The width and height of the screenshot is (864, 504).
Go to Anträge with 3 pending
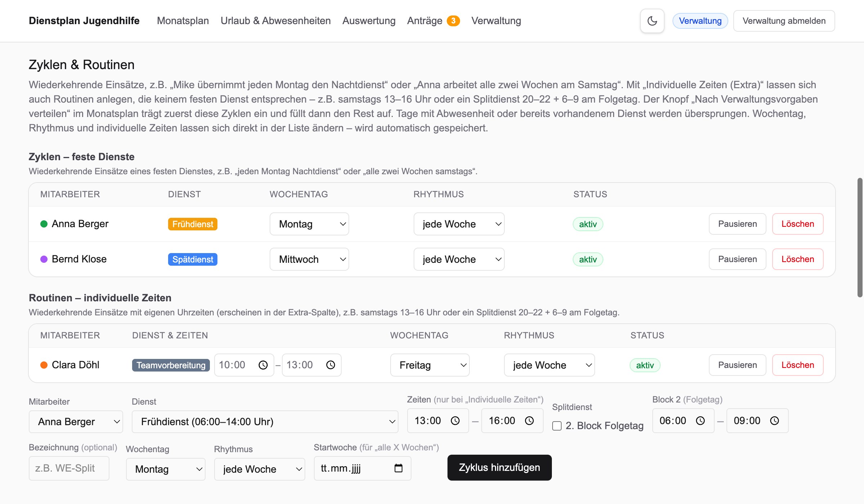[433, 21]
